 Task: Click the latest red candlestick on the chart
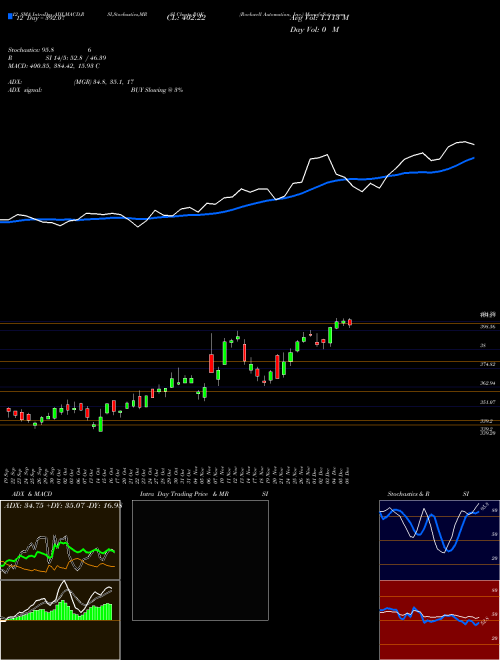(x=349, y=322)
